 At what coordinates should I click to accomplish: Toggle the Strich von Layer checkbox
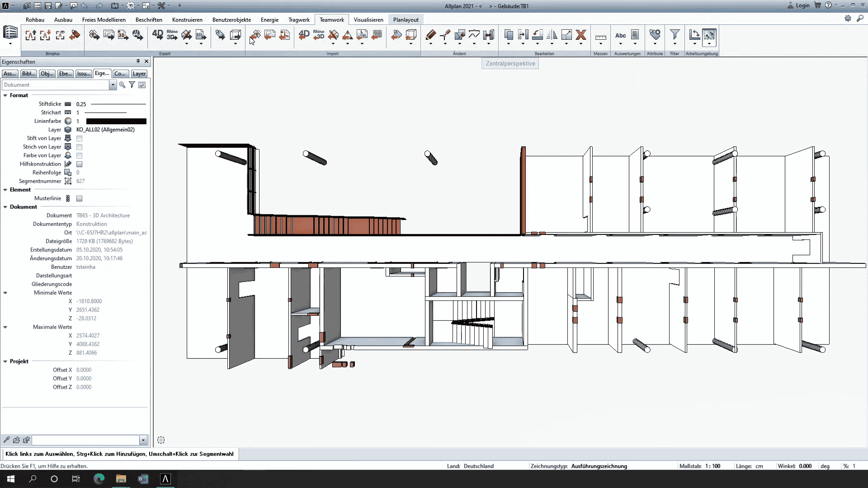point(79,146)
